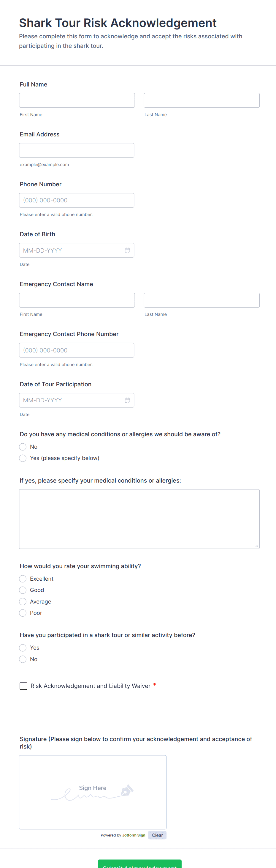276x868 pixels.
Task: Select No for medical conditions
Action: click(x=23, y=446)
